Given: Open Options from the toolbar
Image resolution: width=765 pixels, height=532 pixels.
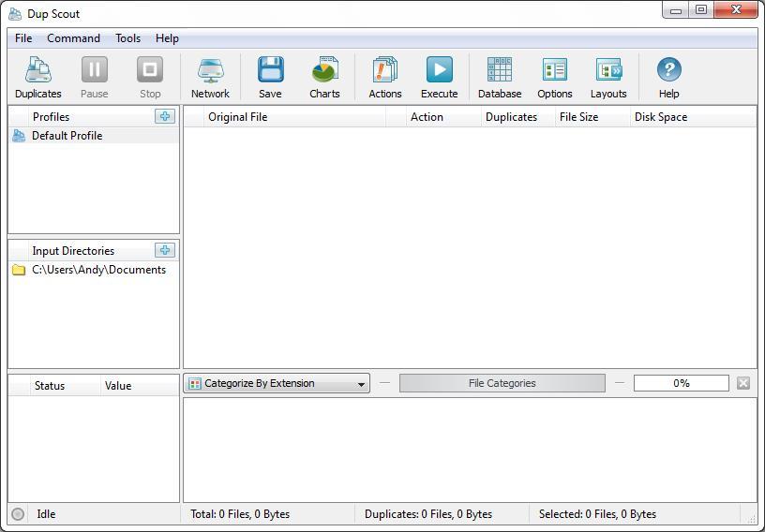Looking at the screenshot, I should click(555, 78).
